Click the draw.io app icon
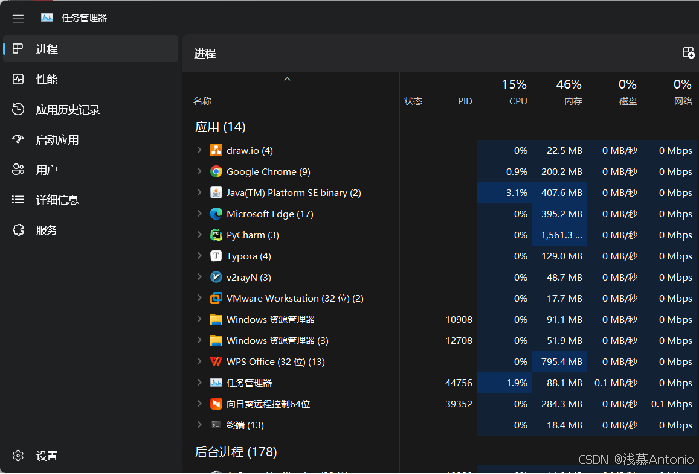 [x=216, y=150]
